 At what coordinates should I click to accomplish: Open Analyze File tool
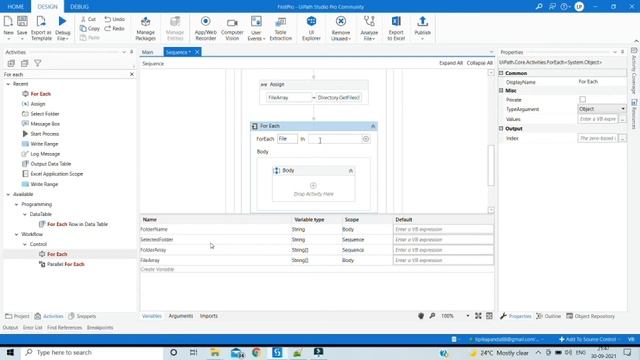click(369, 29)
